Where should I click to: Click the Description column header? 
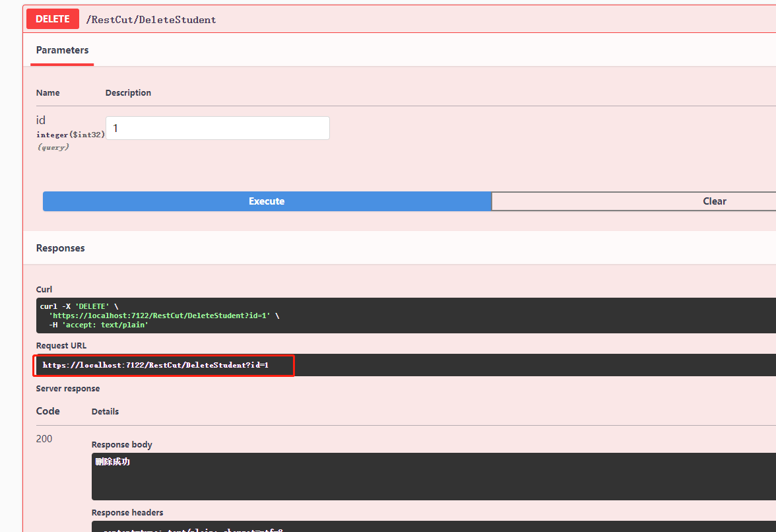point(128,93)
